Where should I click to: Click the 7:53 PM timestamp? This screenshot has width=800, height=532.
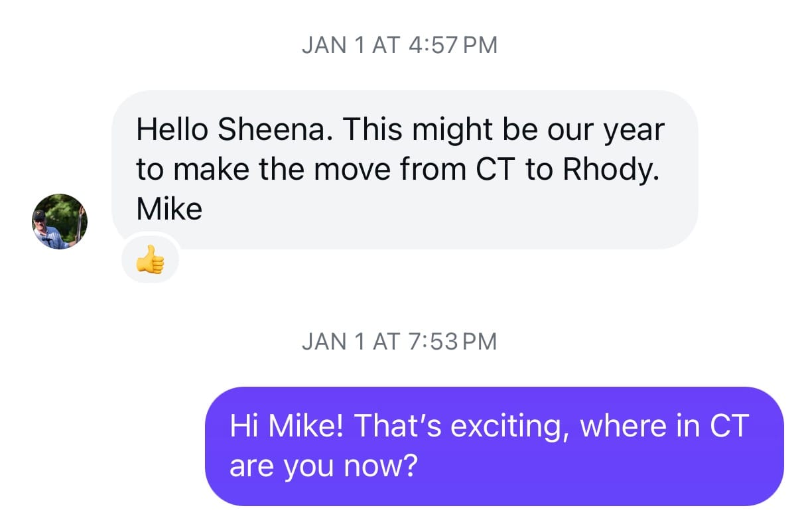click(x=454, y=342)
